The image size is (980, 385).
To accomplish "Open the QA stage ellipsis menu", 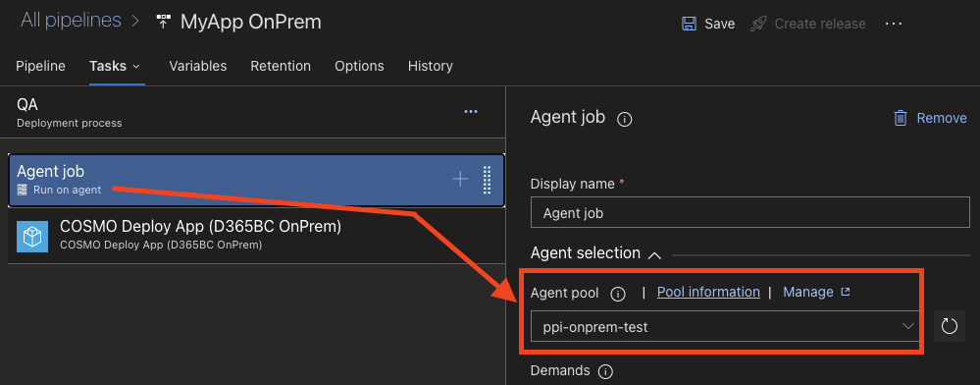I will point(471,112).
